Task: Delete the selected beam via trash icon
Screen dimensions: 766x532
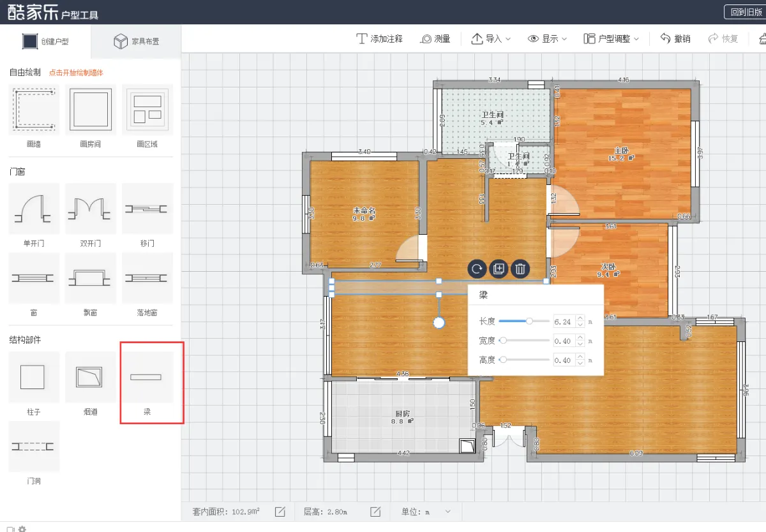Action: 520,269
